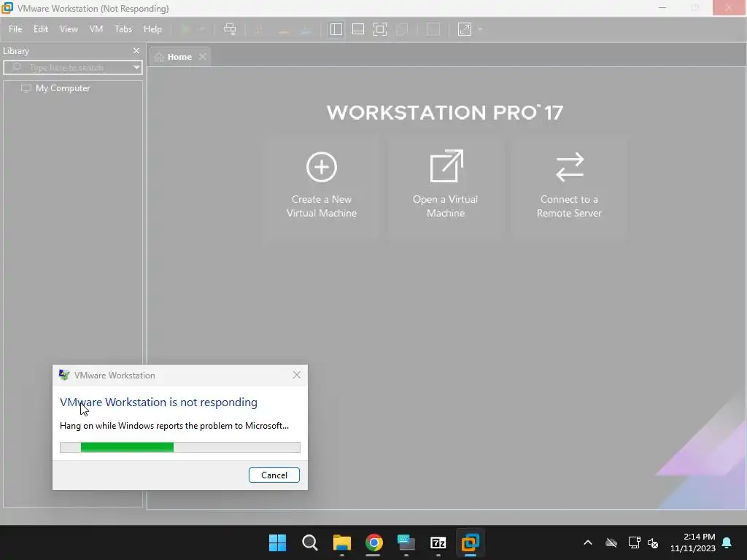The width and height of the screenshot is (747, 560).
Task: Click the Open a Virtual Machine icon
Action: [446, 166]
